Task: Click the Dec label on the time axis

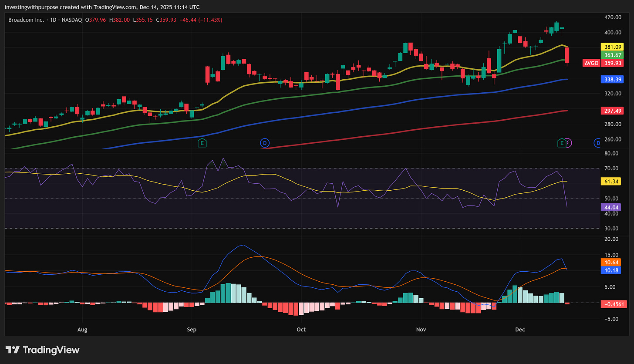Action: click(x=520, y=330)
